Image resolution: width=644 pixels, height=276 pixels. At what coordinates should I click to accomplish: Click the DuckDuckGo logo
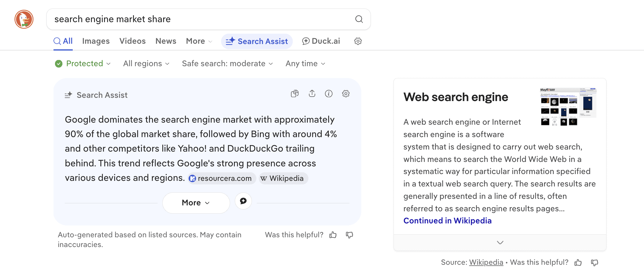[x=24, y=19]
